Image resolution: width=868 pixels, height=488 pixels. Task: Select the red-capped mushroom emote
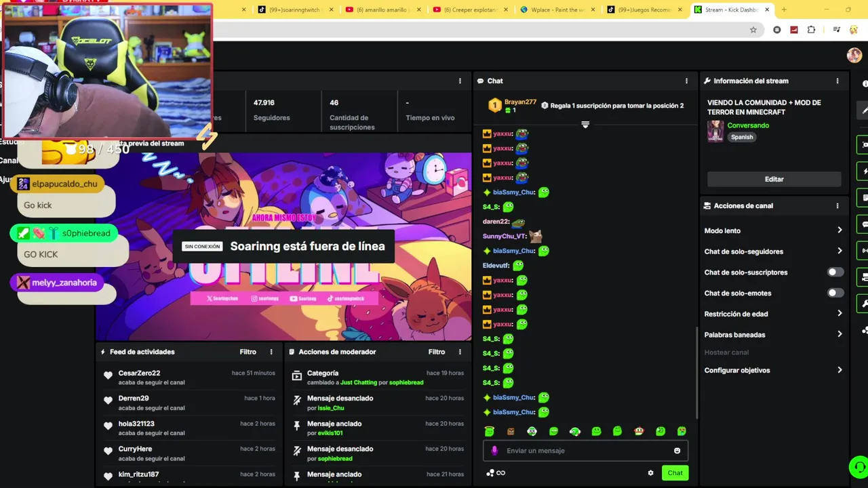click(x=639, y=431)
